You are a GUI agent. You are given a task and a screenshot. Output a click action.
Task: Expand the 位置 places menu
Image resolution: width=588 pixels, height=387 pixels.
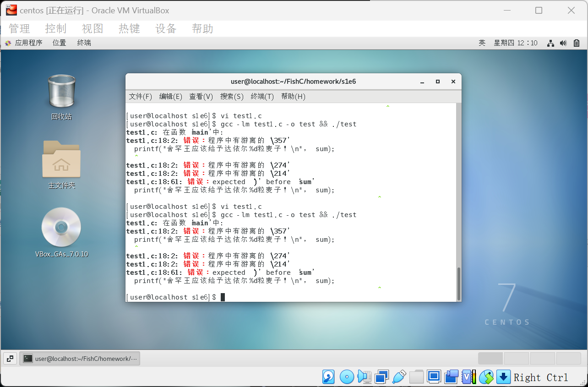click(x=59, y=43)
